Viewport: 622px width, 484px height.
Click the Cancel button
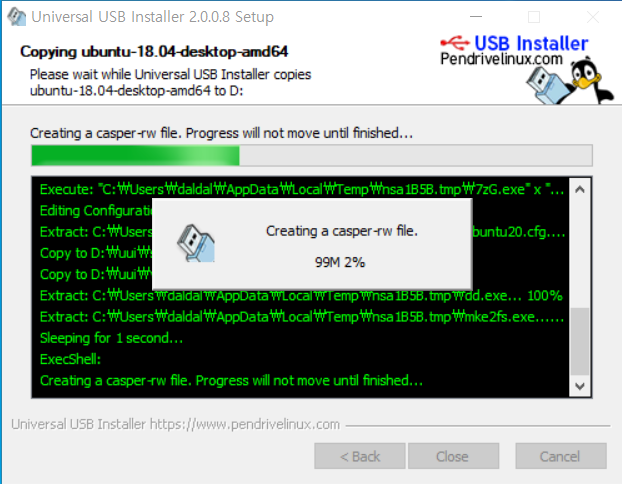561,456
